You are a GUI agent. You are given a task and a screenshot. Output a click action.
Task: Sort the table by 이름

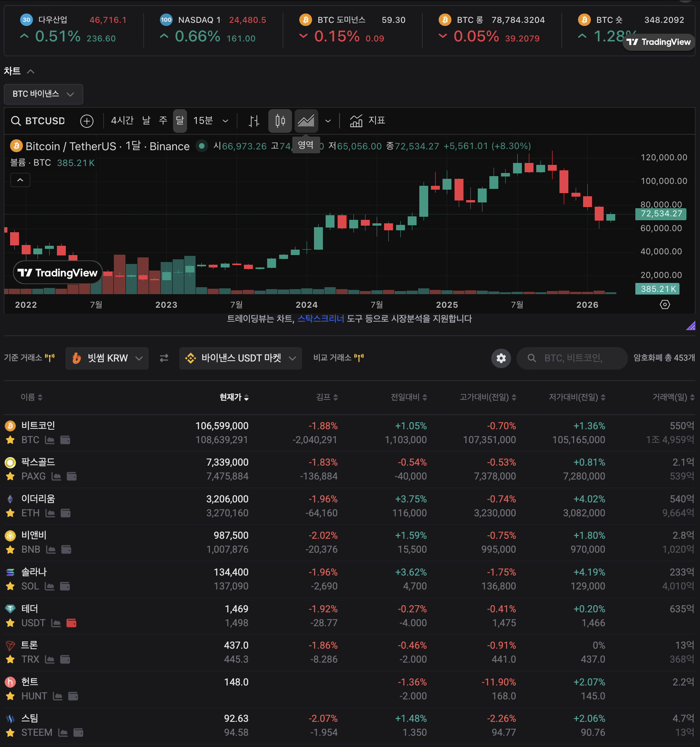31,397
